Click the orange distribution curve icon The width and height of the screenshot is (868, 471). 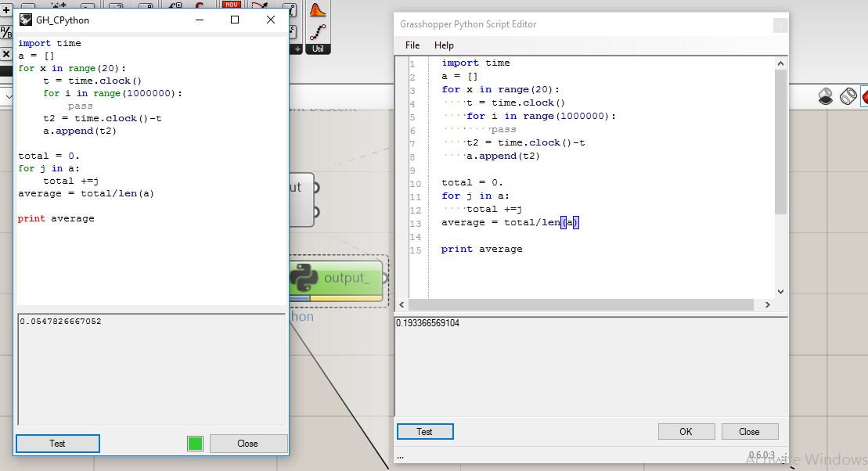(x=317, y=9)
